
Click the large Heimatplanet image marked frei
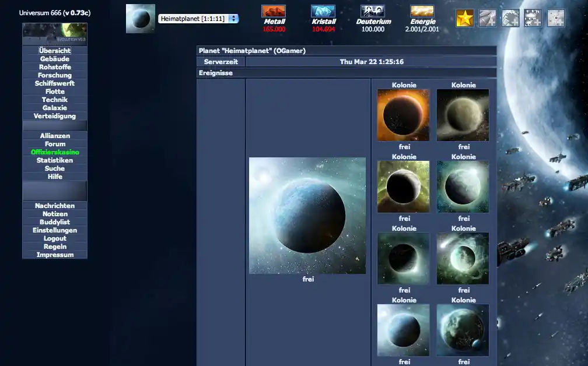tap(307, 215)
